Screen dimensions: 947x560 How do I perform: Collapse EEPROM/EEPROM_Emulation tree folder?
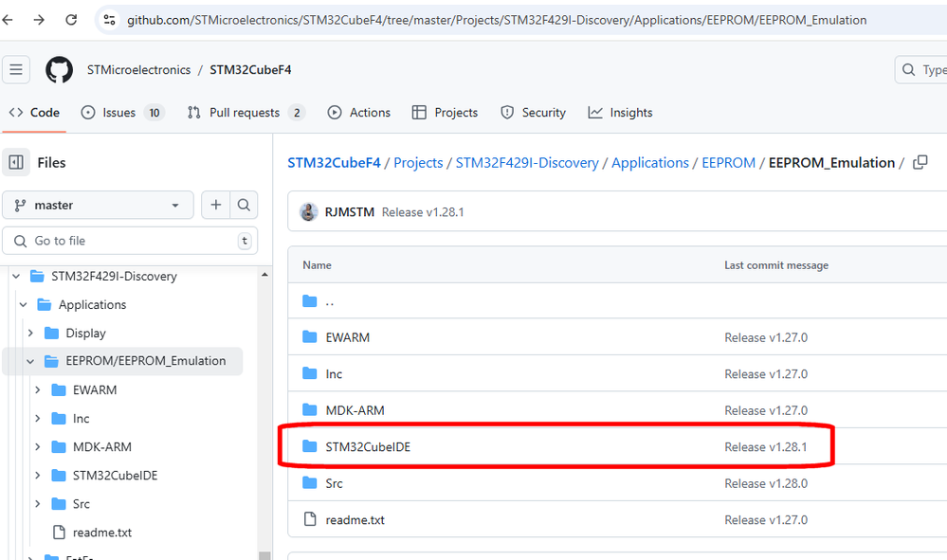[x=30, y=361]
